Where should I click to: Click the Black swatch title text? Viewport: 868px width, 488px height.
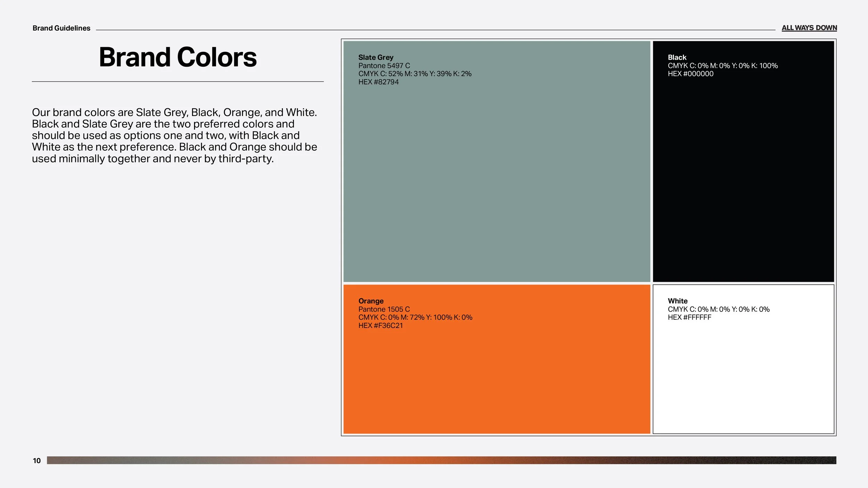click(x=677, y=57)
